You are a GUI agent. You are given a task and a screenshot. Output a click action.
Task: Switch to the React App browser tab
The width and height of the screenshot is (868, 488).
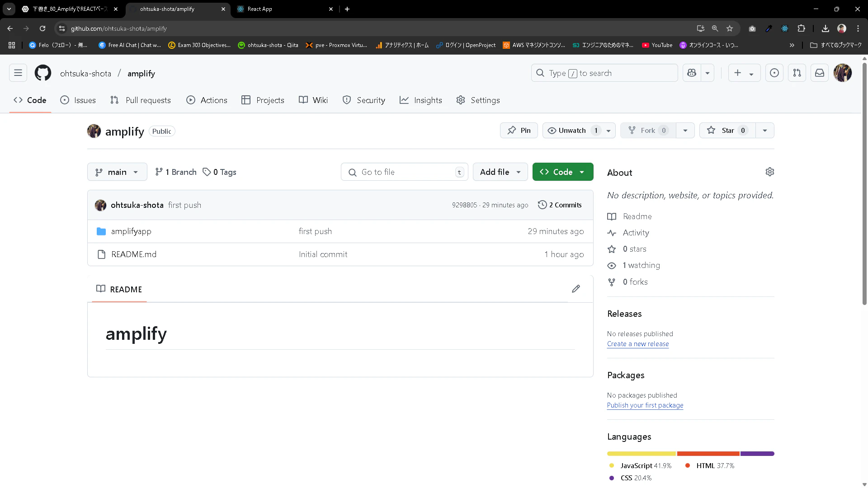[285, 9]
